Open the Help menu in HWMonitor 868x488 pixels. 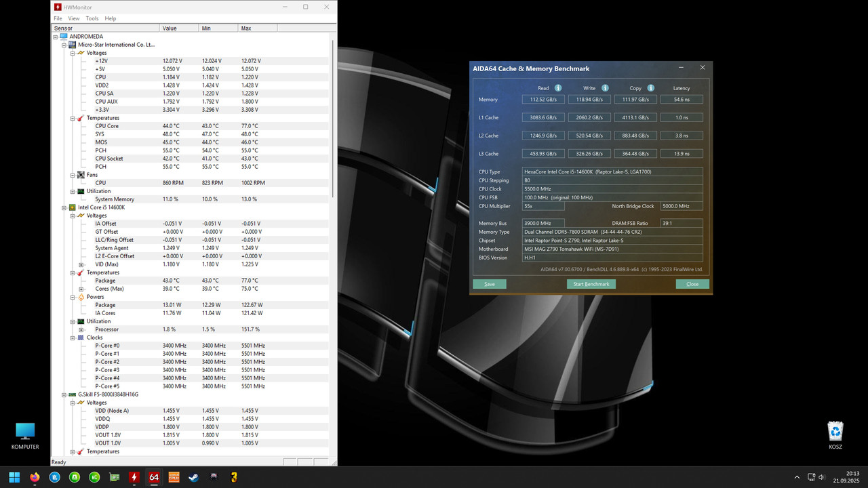[x=111, y=18]
